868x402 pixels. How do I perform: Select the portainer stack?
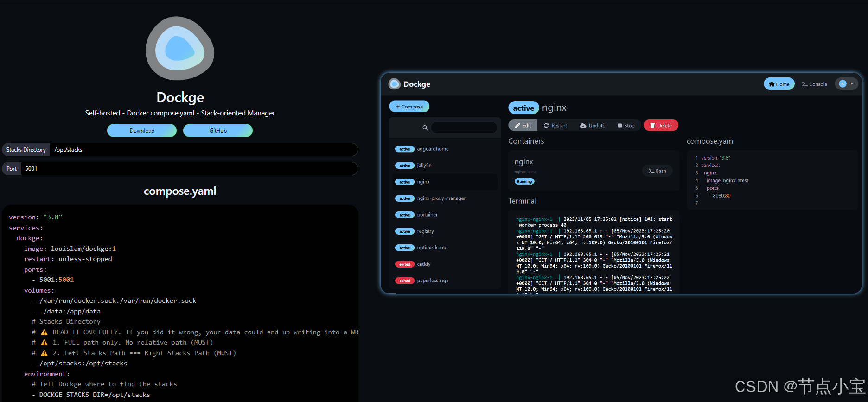pyautogui.click(x=445, y=215)
